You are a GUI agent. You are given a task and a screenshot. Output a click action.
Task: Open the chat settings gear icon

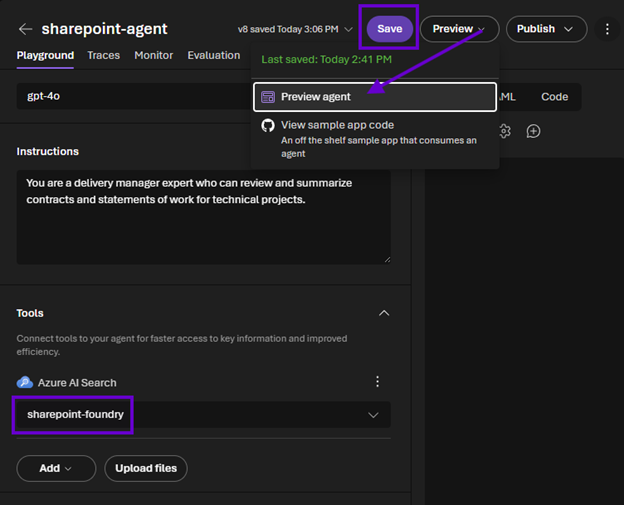[505, 131]
